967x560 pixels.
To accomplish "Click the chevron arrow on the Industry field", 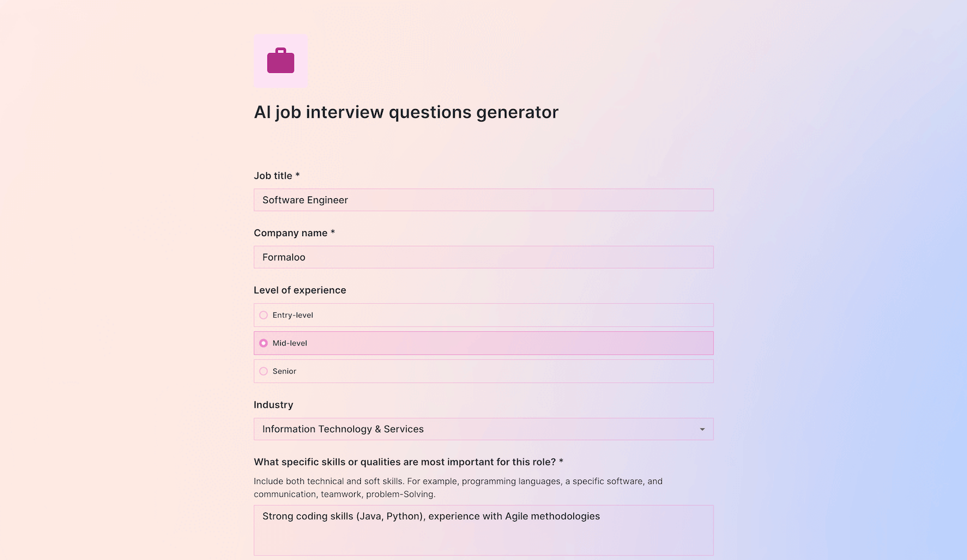I will tap(701, 429).
